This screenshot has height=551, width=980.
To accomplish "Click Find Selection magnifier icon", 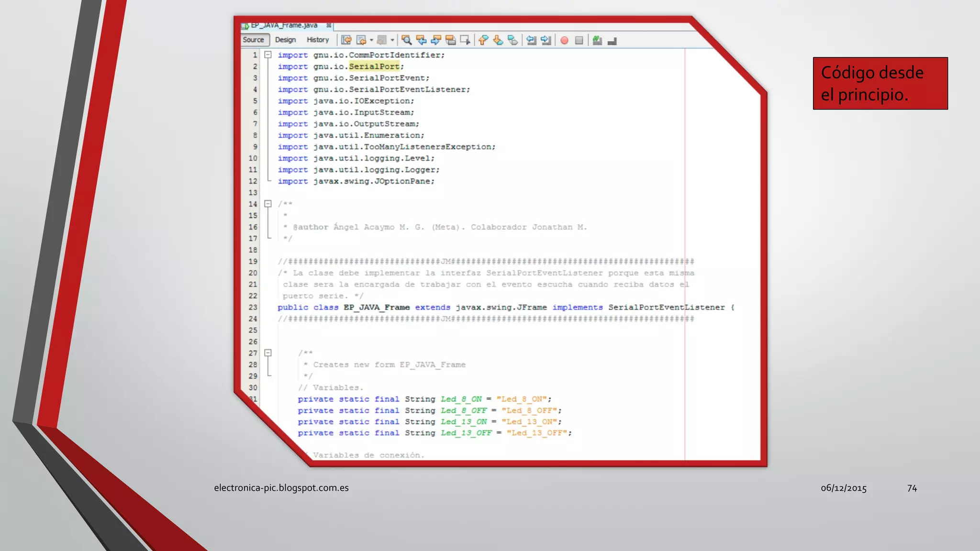I will click(406, 40).
